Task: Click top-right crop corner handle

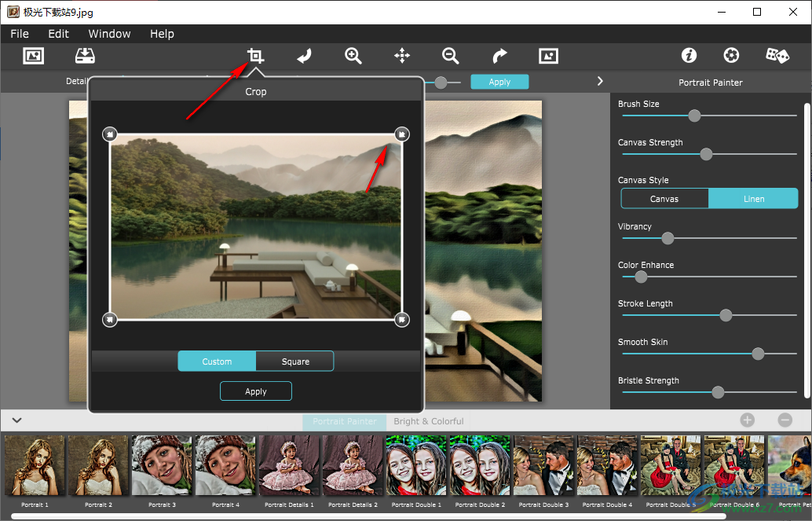Action: (x=402, y=134)
